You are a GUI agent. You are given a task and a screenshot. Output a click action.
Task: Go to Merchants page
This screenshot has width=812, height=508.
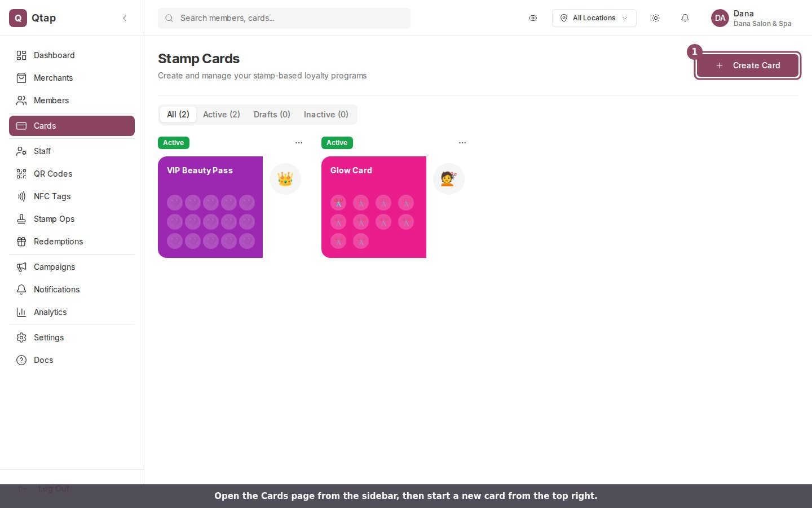[x=72, y=78]
